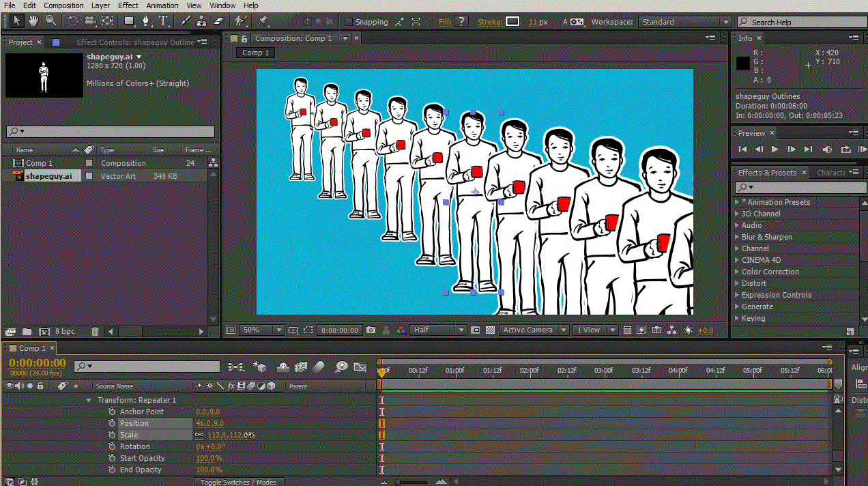Open the Stroke color swatch
The height and width of the screenshot is (486, 868).
pos(512,22)
